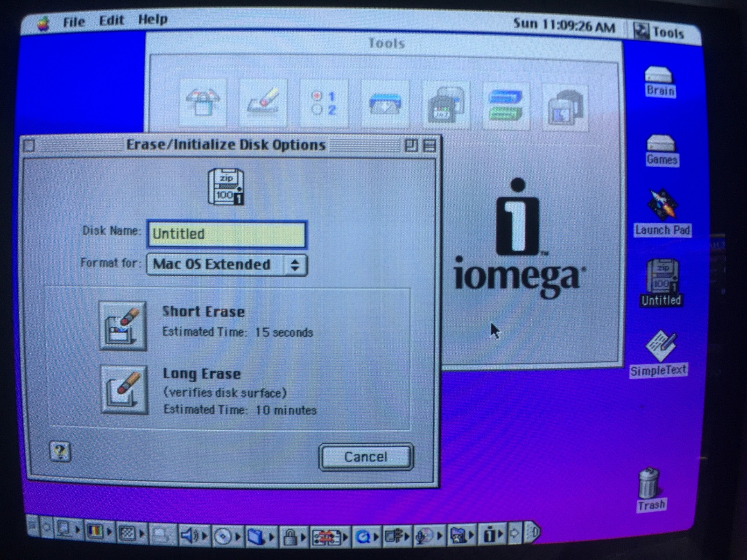Open the padlock control strip module

click(294, 537)
